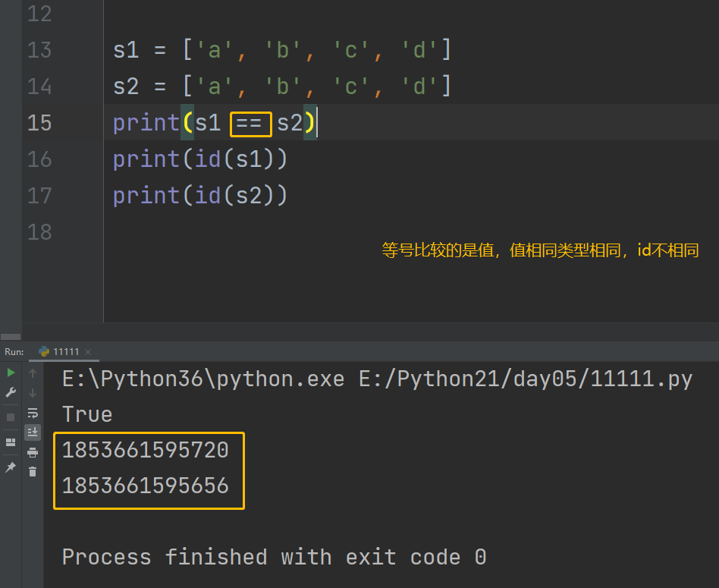Print the console output
This screenshot has width=719, height=588.
pyautogui.click(x=33, y=452)
